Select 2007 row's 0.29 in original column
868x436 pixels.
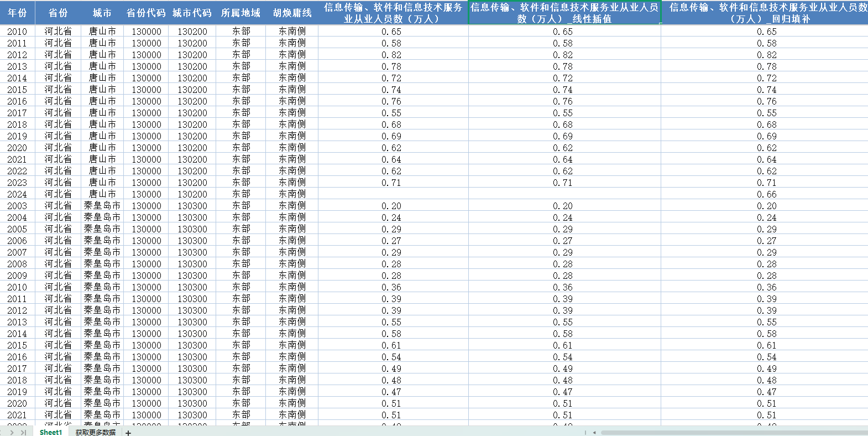[391, 252]
